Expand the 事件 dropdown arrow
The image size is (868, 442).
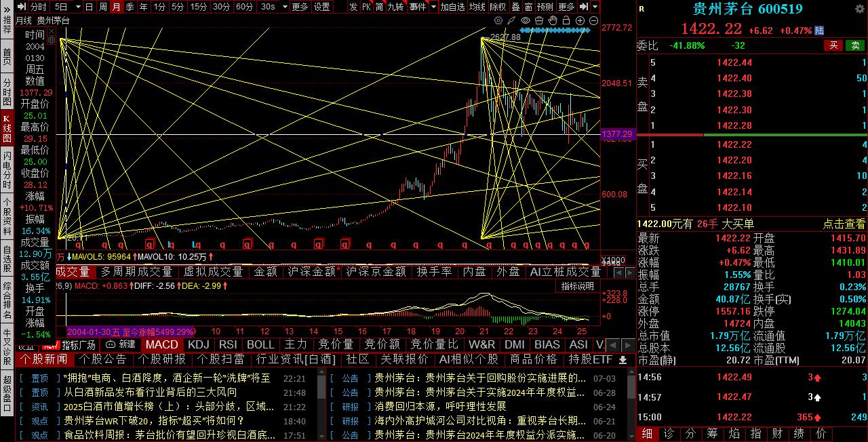click(x=433, y=7)
